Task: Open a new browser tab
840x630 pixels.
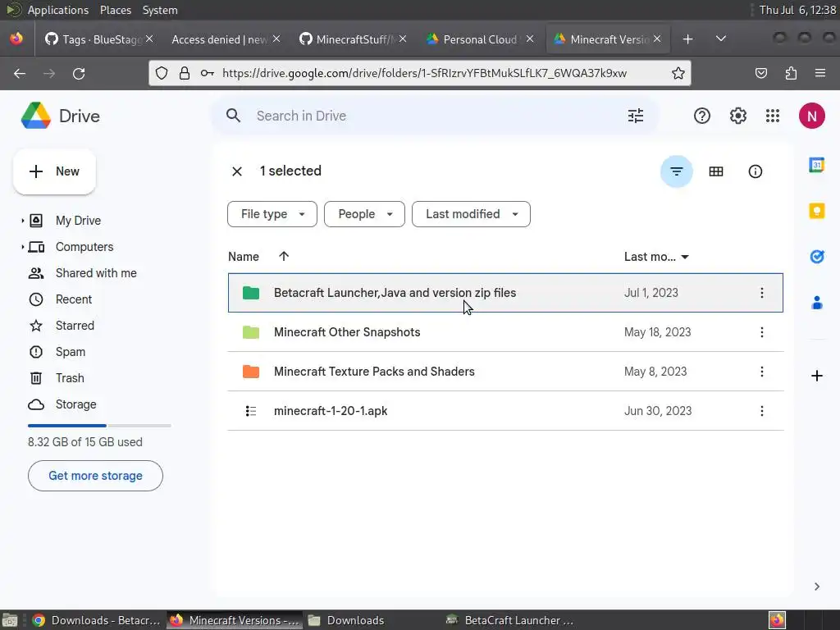Action: coord(688,39)
